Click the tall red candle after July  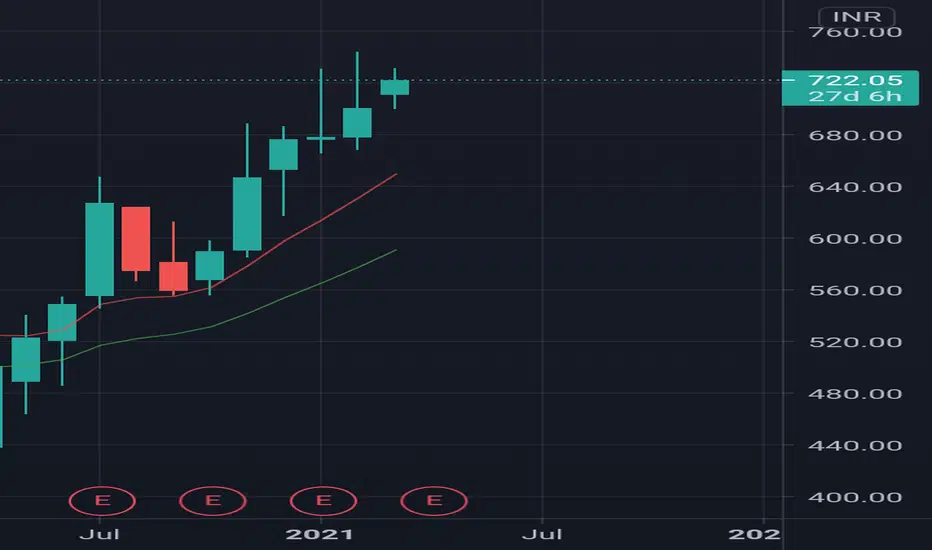pos(136,238)
